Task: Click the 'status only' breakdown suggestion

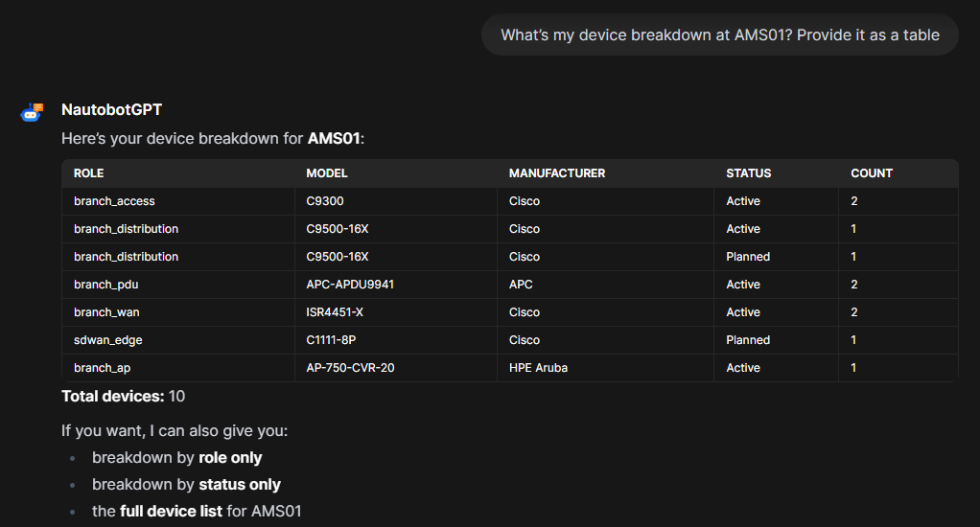Action: [x=239, y=485]
